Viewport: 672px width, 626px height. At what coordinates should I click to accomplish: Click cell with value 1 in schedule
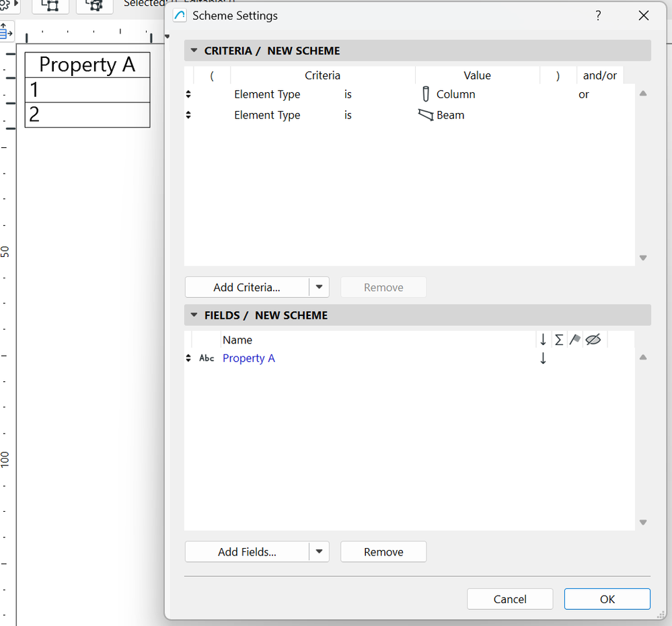click(87, 90)
